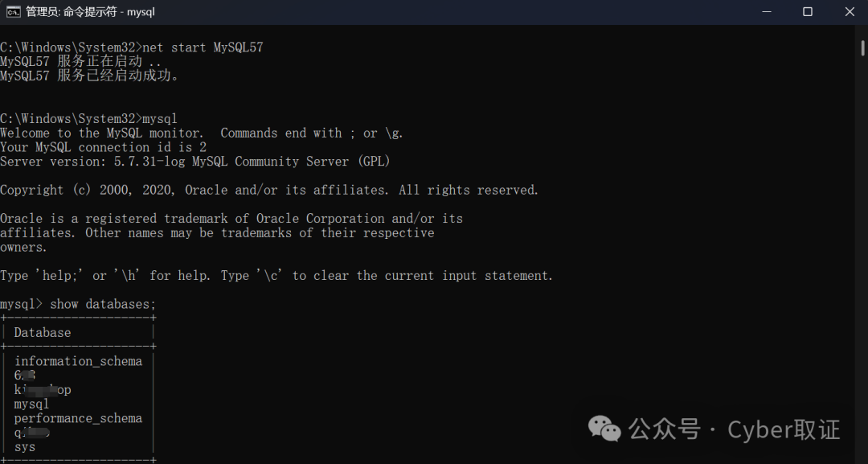Click the Database column header
The height and width of the screenshot is (464, 868).
tap(42, 332)
